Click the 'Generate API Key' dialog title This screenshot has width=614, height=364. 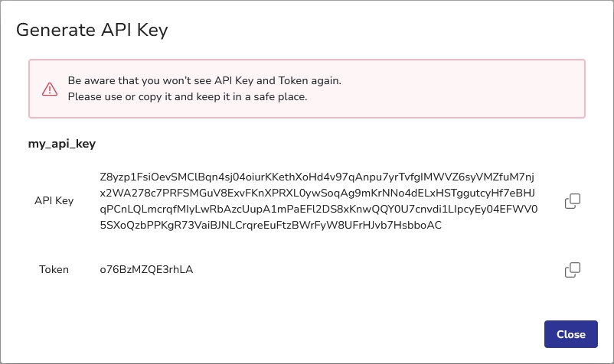click(92, 31)
